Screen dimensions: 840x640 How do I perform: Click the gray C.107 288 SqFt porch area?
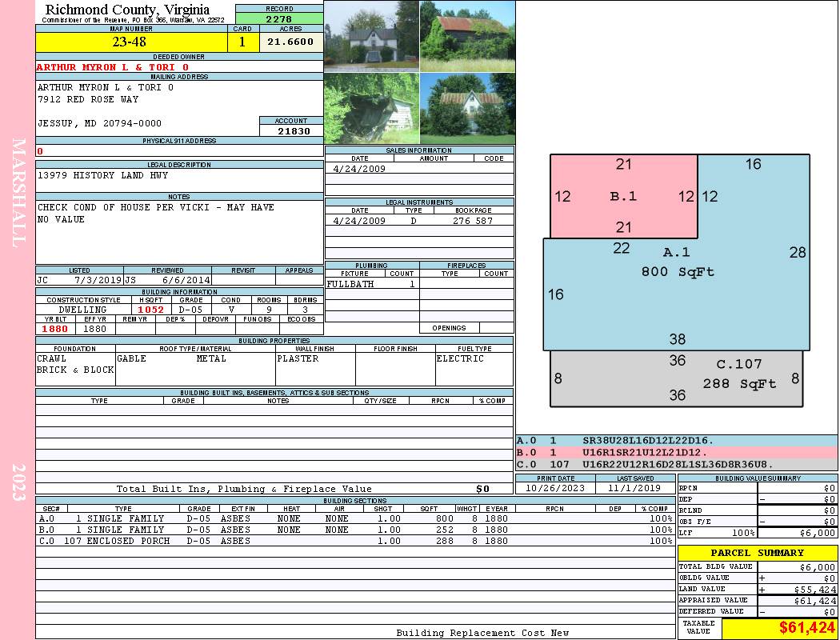click(677, 378)
